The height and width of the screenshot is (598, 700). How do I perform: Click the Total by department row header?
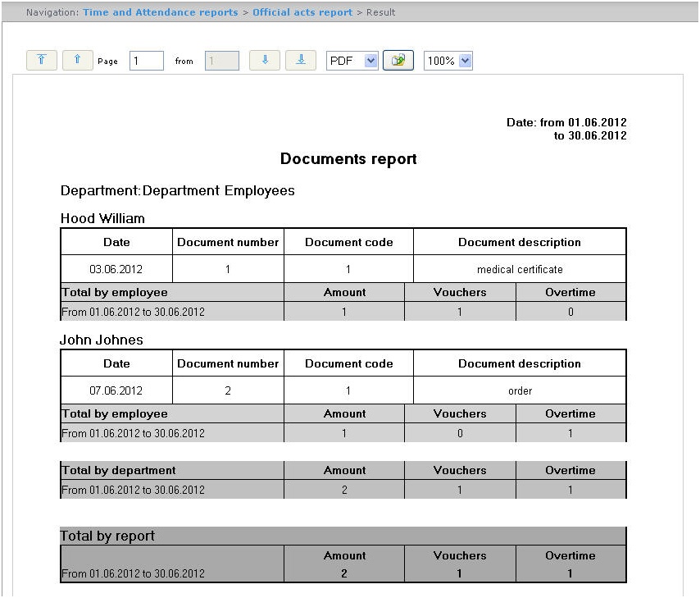tap(119, 471)
